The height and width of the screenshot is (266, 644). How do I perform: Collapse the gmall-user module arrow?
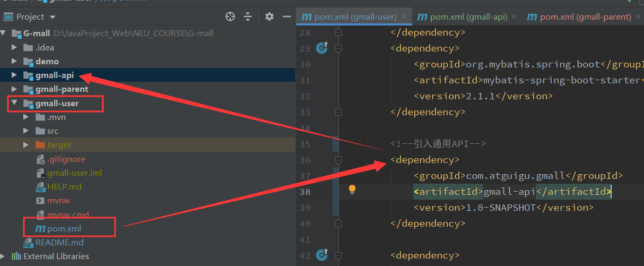14,103
